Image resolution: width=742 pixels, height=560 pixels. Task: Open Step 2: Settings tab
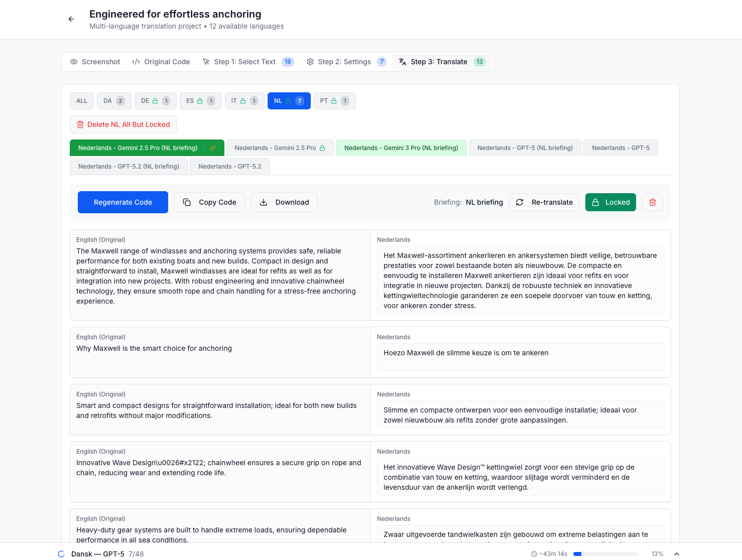tap(346, 62)
